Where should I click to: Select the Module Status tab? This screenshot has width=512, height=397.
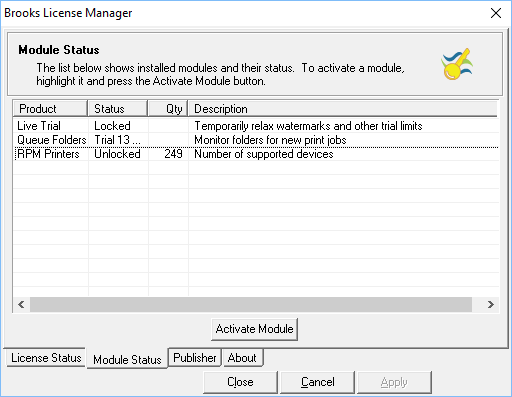pyautogui.click(x=127, y=359)
